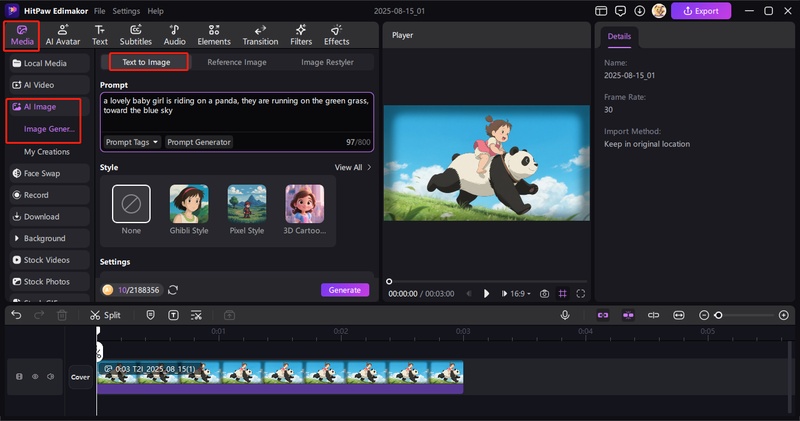800x421 pixels.
Task: Select Image Generator sub-item
Action: click(49, 129)
